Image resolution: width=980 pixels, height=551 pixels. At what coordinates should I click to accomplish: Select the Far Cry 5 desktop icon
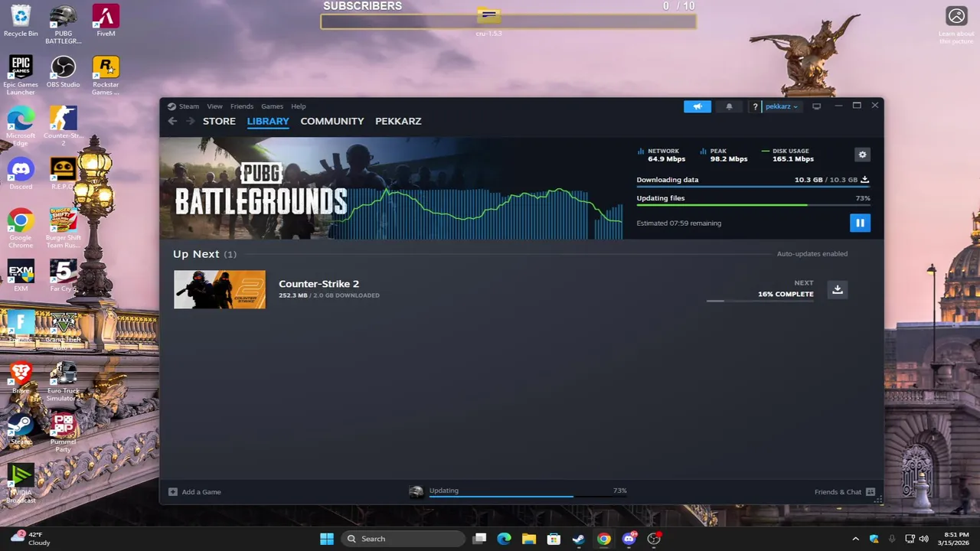pos(64,275)
